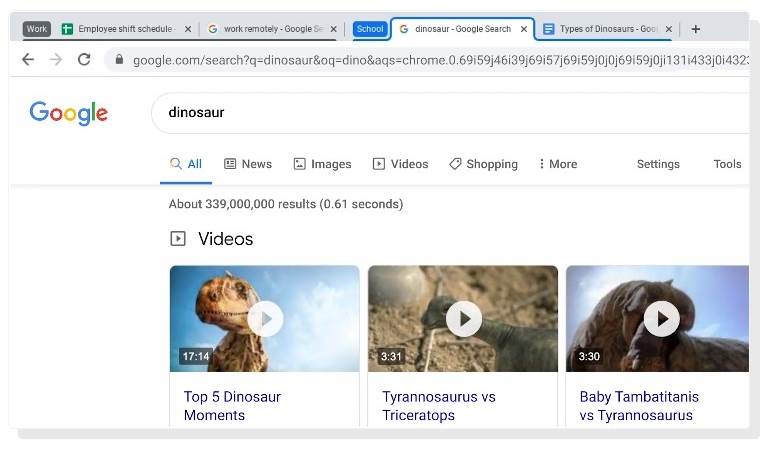Open search Tools options
Screen dimensions: 772x451
pyautogui.click(x=727, y=164)
